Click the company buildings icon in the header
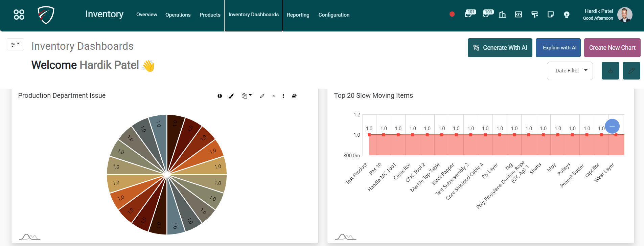644x246 pixels. [502, 15]
